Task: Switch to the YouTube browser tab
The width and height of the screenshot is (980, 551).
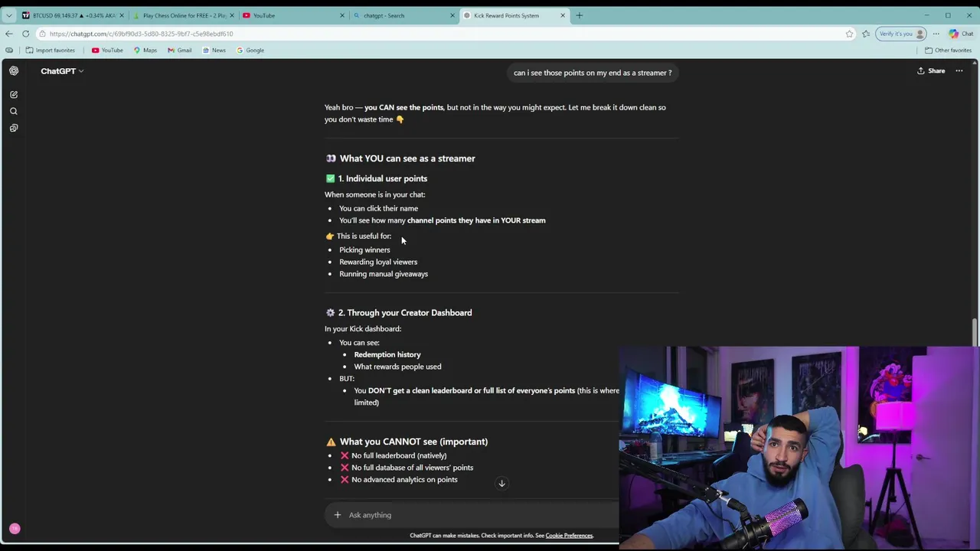Action: [294, 15]
